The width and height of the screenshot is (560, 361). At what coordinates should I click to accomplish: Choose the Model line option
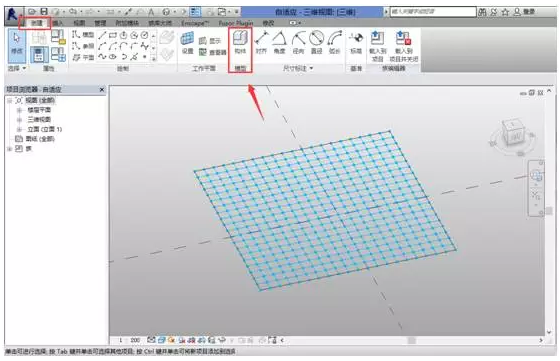(83, 35)
